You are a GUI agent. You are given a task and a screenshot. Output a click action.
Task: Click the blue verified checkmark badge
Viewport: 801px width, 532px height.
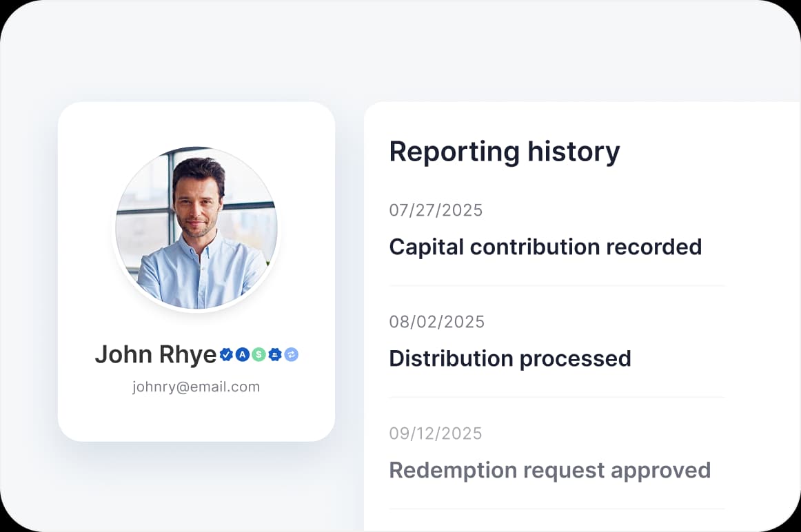(226, 354)
